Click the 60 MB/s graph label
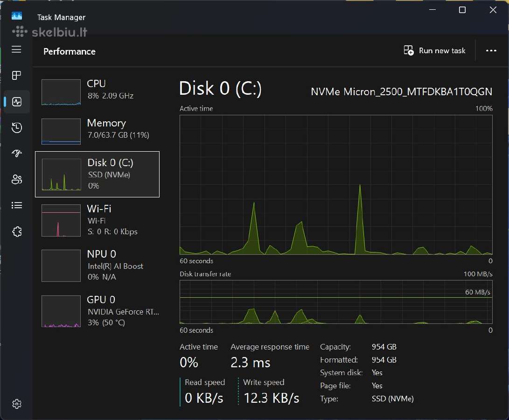Image resolution: width=509 pixels, height=420 pixels. pyautogui.click(x=478, y=292)
